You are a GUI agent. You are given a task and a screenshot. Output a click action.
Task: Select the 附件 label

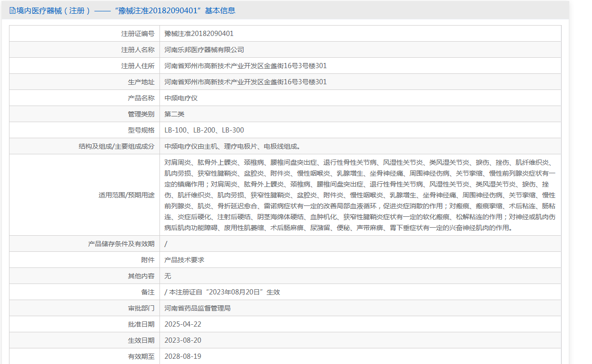pos(148,260)
